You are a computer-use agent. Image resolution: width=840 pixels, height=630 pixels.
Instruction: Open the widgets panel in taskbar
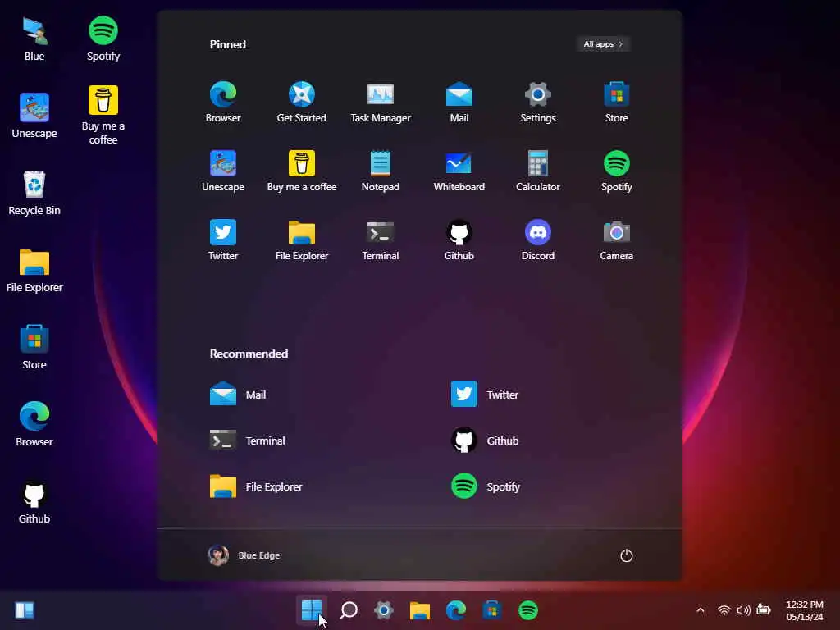25,610
